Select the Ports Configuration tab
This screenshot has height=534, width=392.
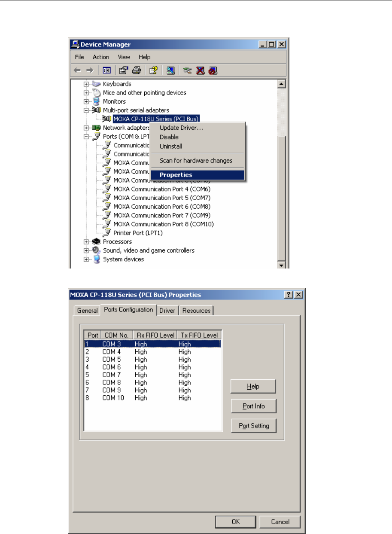tap(128, 309)
